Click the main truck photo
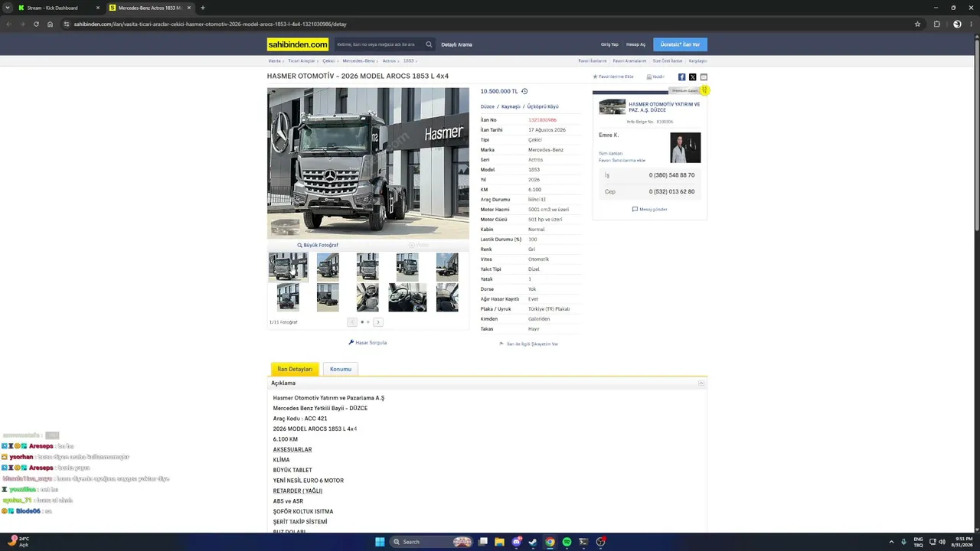This screenshot has height=551, width=980. (368, 163)
